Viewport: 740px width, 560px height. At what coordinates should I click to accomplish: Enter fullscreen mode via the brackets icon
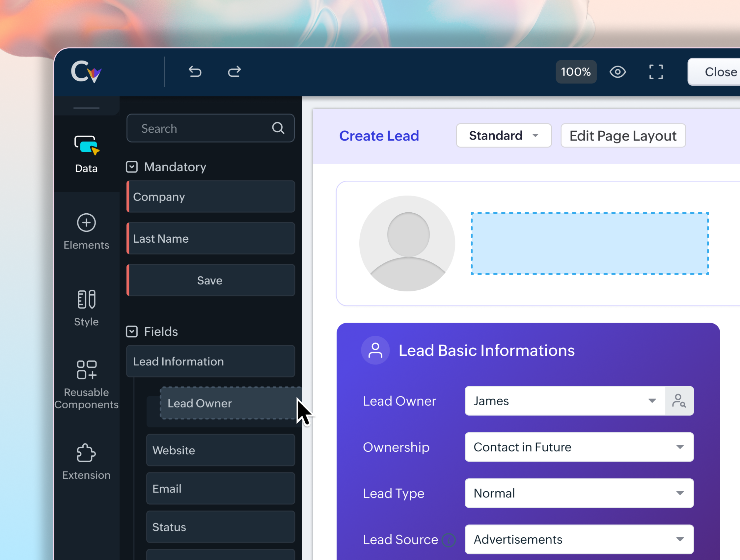(x=656, y=72)
